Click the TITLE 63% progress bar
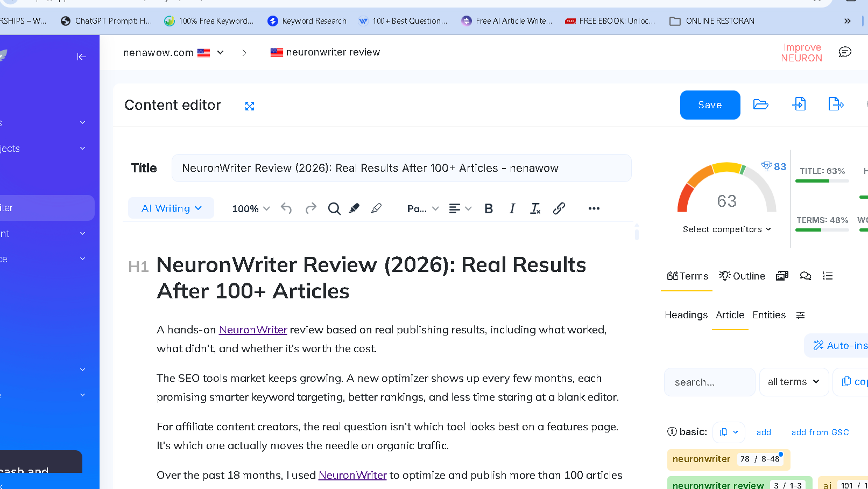The width and height of the screenshot is (868, 489). tap(822, 181)
